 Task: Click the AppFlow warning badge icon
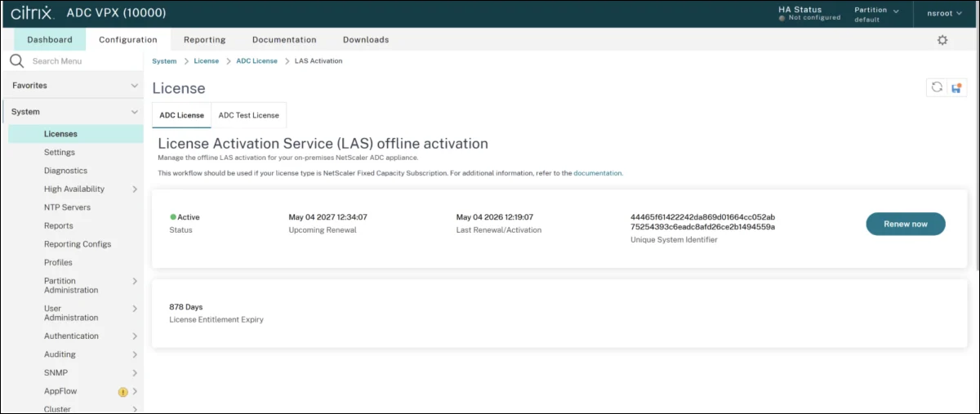[x=122, y=392]
